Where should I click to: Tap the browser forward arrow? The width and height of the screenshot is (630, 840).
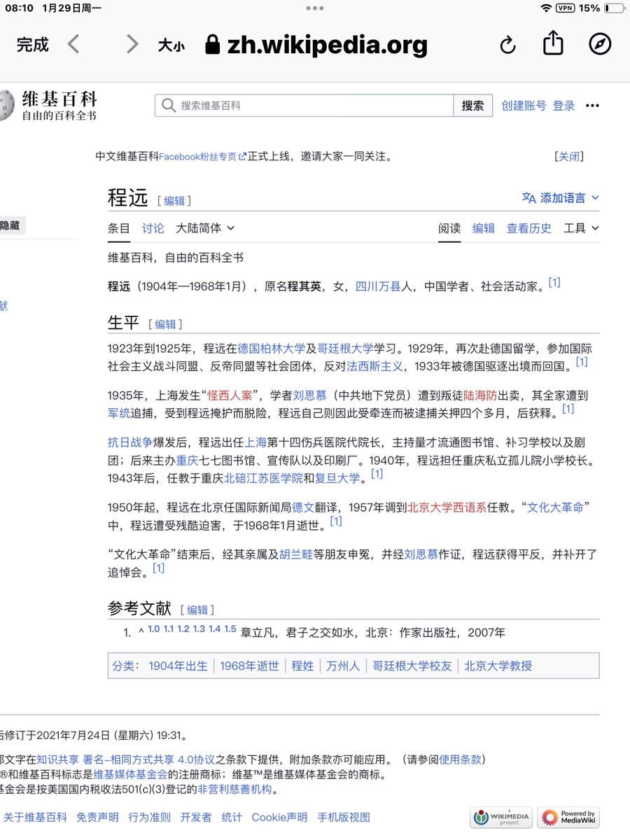132,45
